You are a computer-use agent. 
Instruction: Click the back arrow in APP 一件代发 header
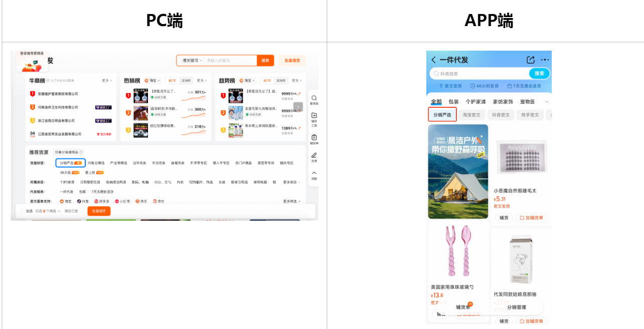pos(433,60)
